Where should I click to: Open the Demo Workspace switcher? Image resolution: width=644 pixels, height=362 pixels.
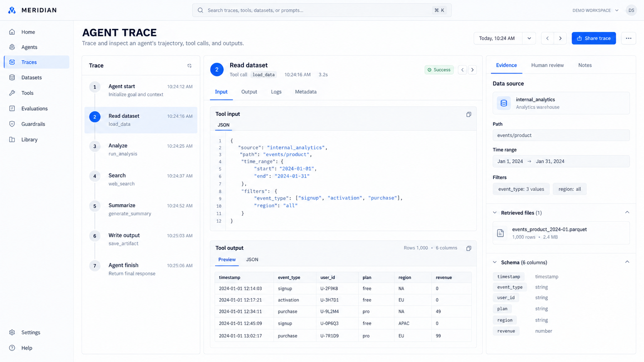tap(595, 10)
